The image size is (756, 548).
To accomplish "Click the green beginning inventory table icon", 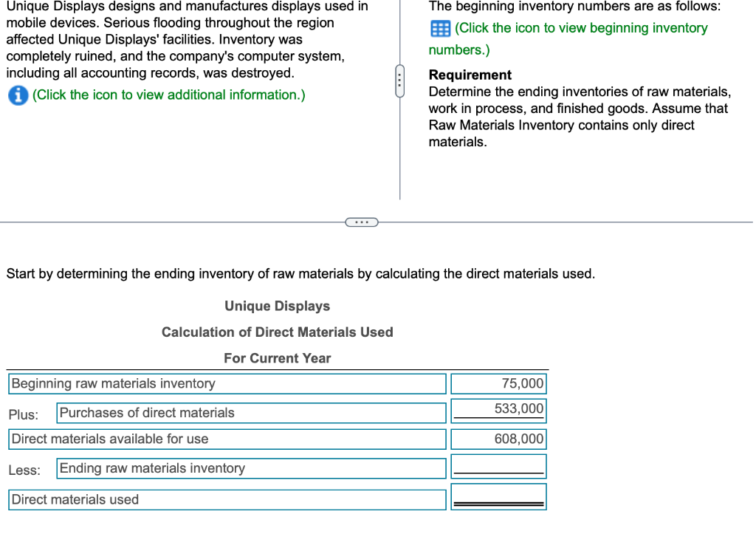I will pyautogui.click(x=441, y=28).
